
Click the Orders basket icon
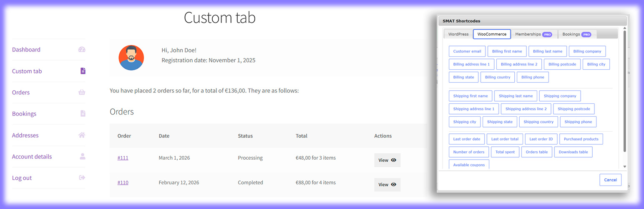[x=82, y=92]
